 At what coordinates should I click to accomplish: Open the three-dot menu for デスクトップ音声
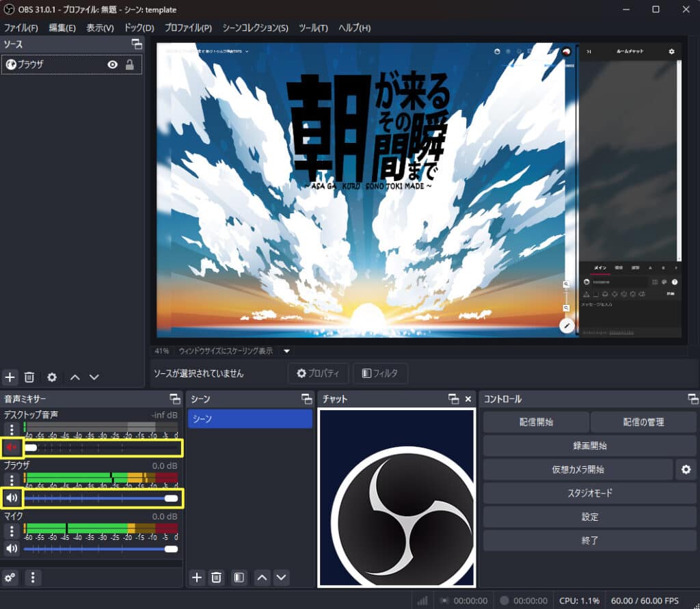(x=12, y=429)
